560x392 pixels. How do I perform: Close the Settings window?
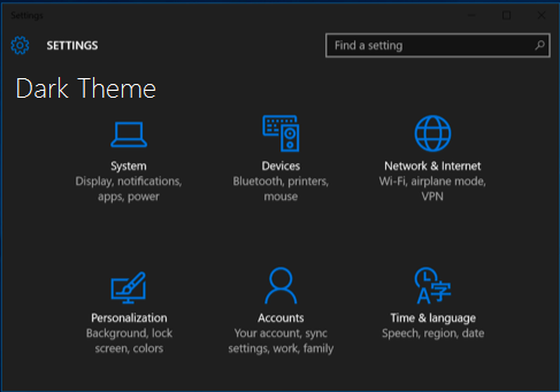(541, 15)
